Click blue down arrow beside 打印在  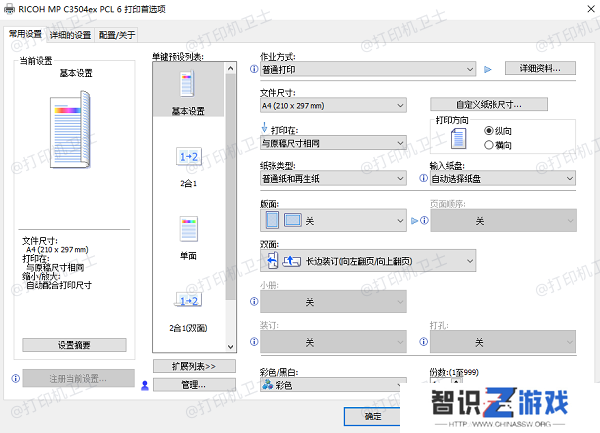point(264,127)
